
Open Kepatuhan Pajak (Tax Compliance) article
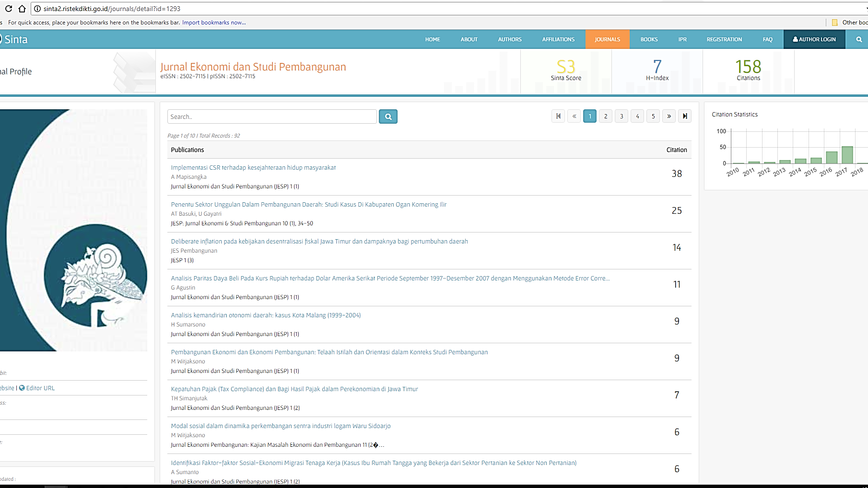(x=294, y=389)
